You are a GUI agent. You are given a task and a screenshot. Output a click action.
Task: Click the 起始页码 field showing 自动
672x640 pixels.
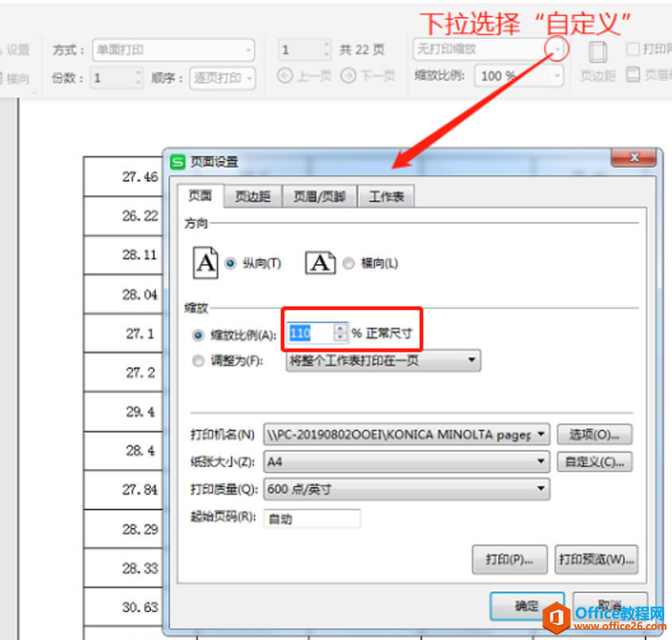tap(312, 519)
